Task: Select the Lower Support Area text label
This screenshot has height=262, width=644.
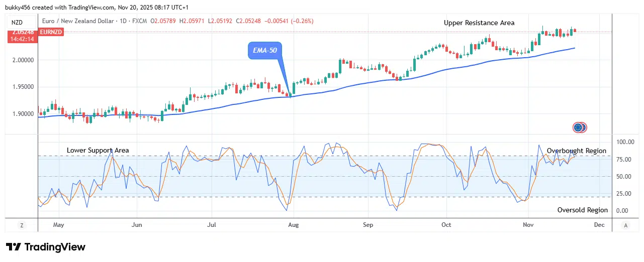Action: click(x=98, y=150)
